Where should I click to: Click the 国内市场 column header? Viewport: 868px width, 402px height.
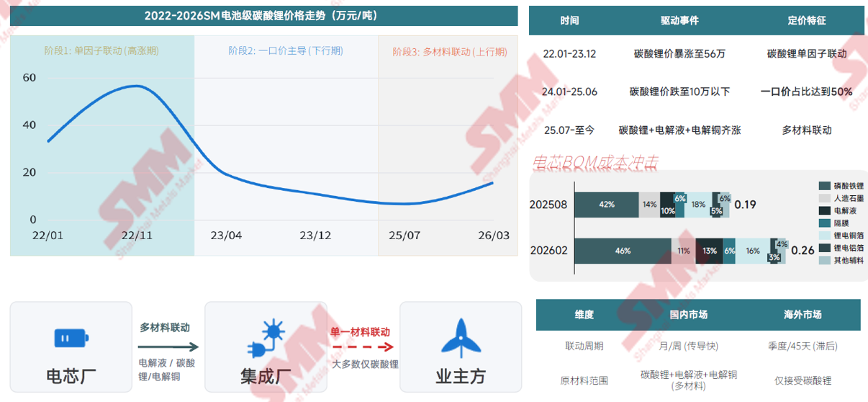coord(688,315)
